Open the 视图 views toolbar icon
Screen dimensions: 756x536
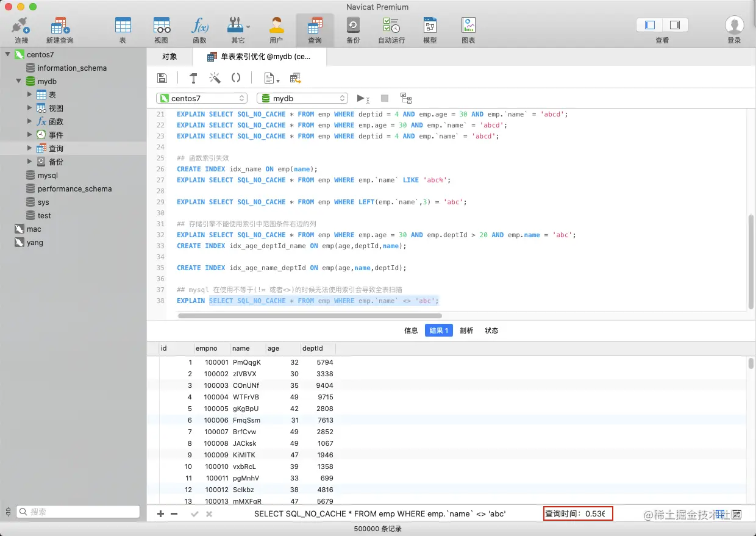pyautogui.click(x=162, y=30)
